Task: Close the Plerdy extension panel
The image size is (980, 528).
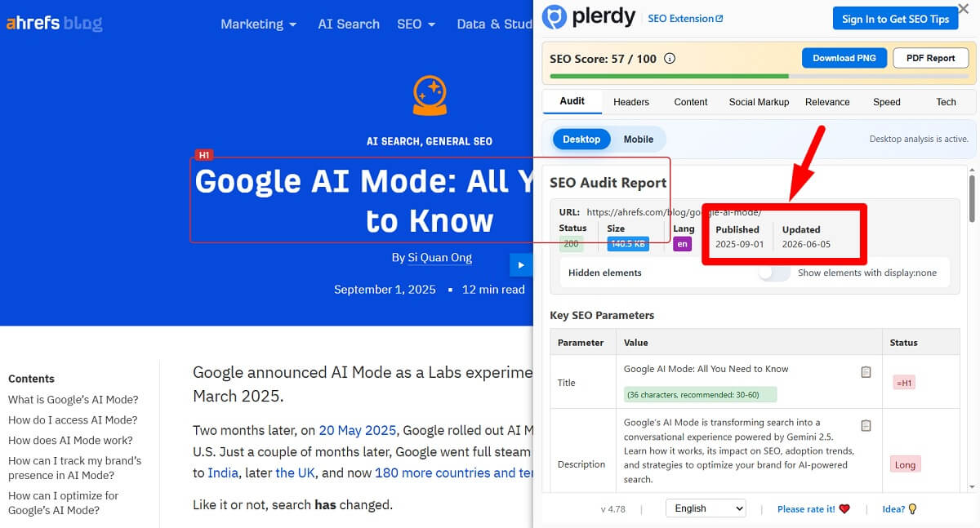Action: (964, 8)
